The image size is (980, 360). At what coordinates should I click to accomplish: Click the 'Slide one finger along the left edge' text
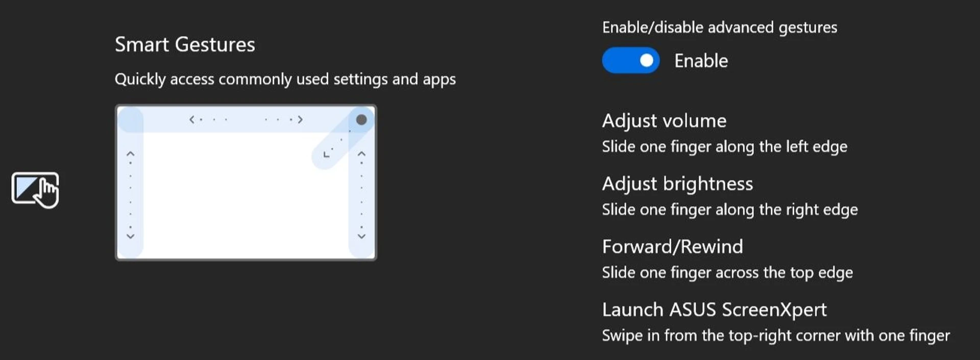(724, 147)
